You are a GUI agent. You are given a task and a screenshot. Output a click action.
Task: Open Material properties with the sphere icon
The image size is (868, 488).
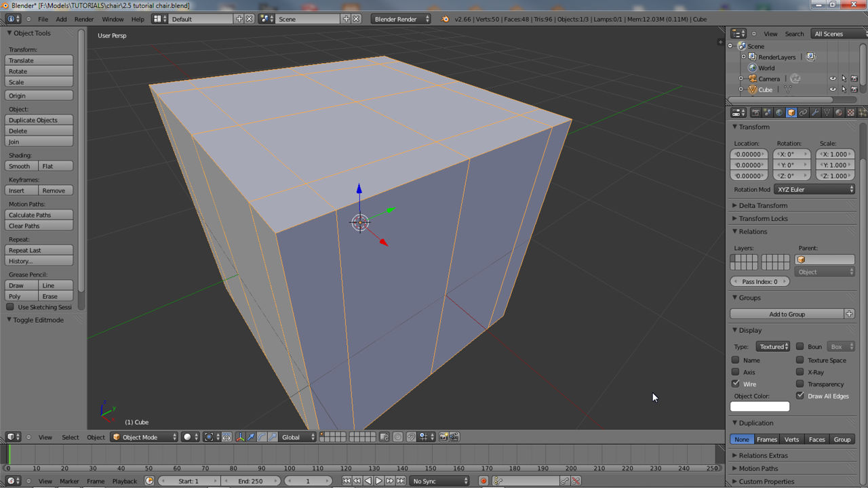[839, 113]
